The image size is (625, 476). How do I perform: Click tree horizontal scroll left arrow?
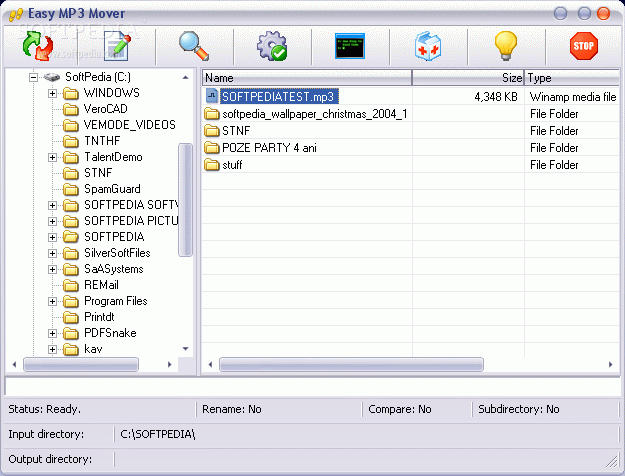(14, 364)
